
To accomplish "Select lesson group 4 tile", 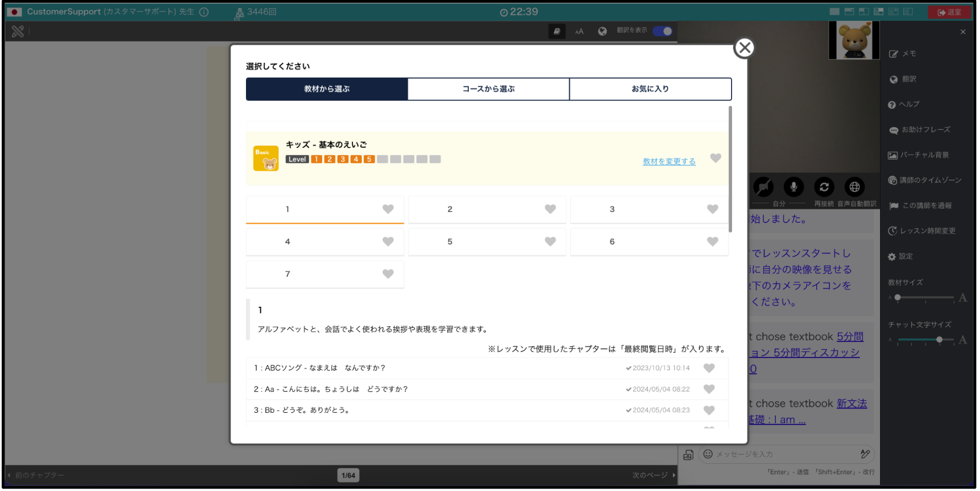I will pos(325,242).
